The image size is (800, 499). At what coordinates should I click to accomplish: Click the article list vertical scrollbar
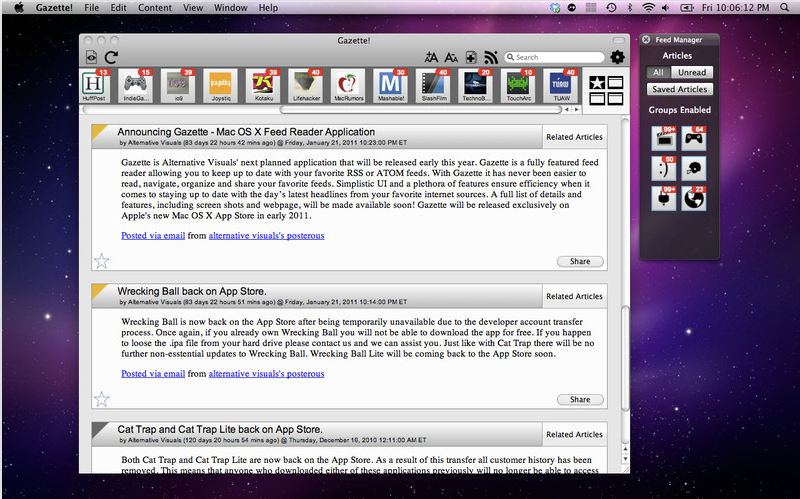pos(626,357)
